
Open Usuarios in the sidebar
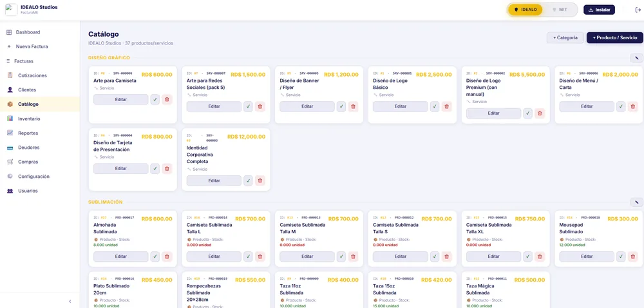(40, 191)
